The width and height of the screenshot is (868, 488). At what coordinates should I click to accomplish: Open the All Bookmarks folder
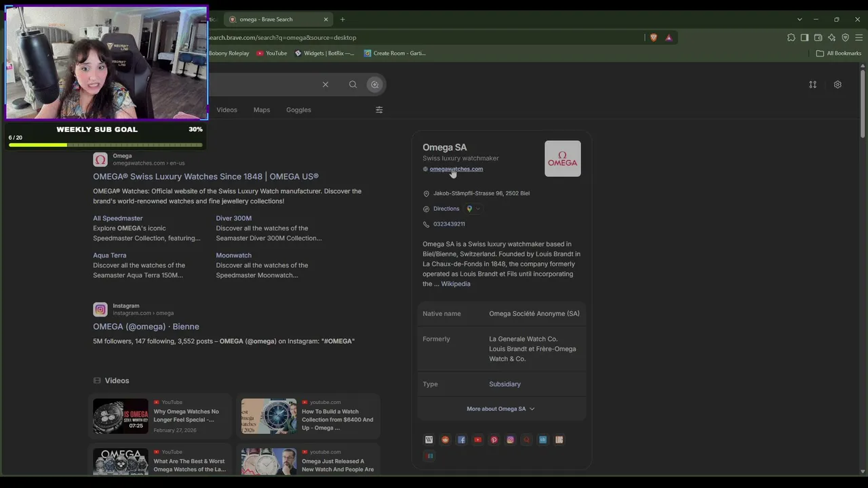(x=839, y=54)
